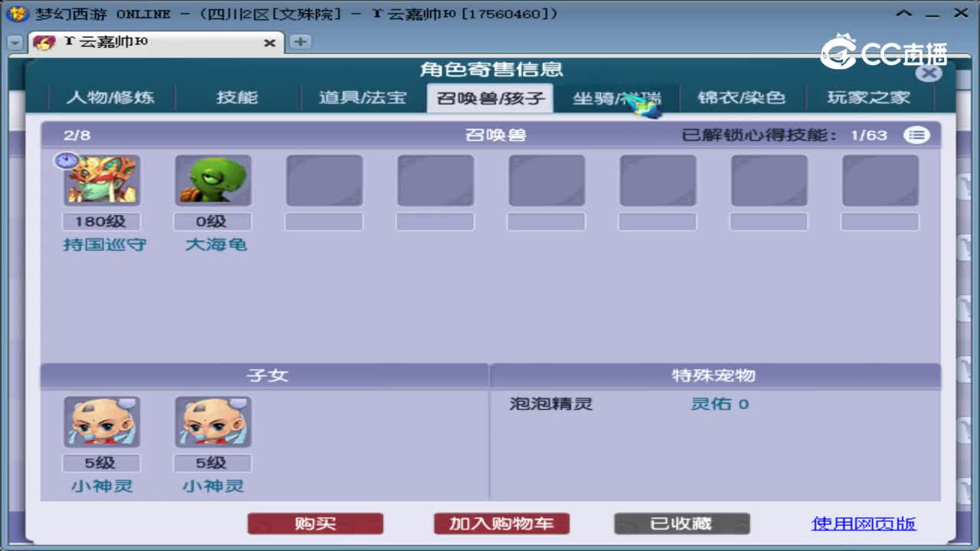Viewport: 980px width, 551px height.
Task: Switch to the 锦衣/染色 tab
Action: pos(742,98)
